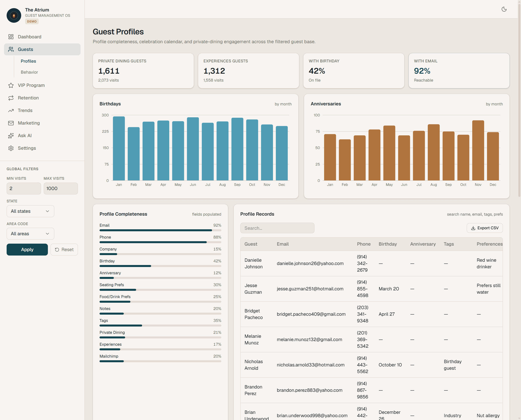Toggle dark mode moon icon
Image resolution: width=521 pixels, height=420 pixels.
pyautogui.click(x=504, y=9)
